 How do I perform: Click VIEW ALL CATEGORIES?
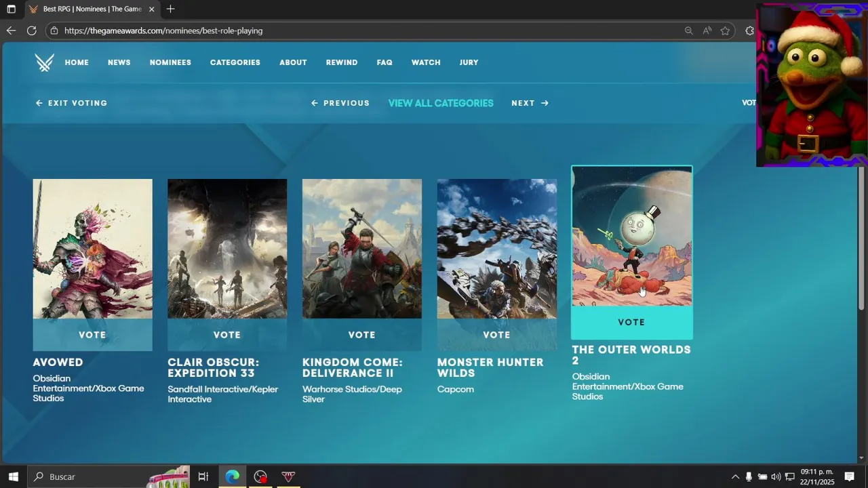[441, 103]
